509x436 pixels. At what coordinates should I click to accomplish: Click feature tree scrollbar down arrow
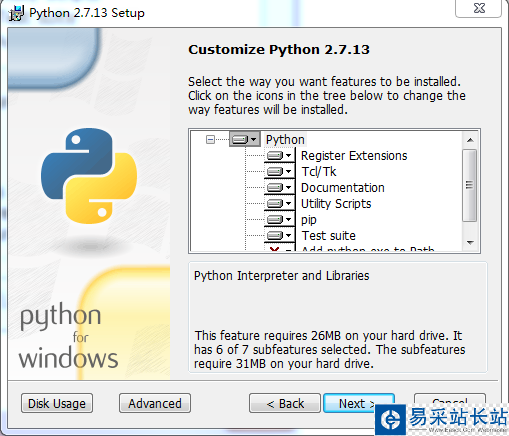click(470, 242)
